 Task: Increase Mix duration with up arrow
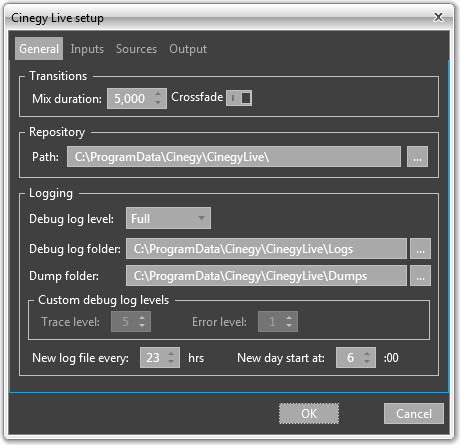158,94
